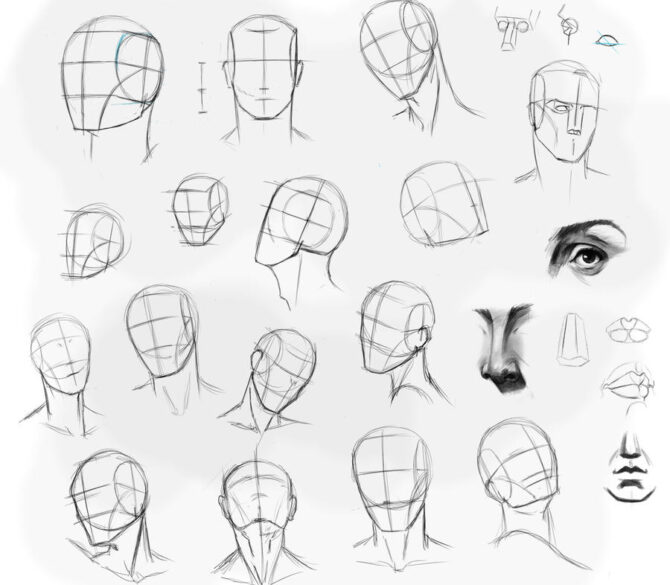Click the blue-lined eye shape sketch
This screenshot has width=670, height=585.
pyautogui.click(x=608, y=40)
